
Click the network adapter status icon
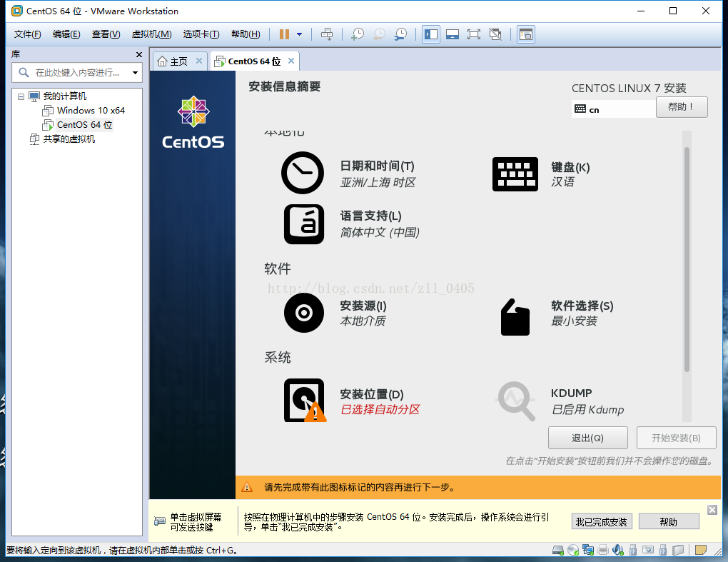(x=588, y=551)
